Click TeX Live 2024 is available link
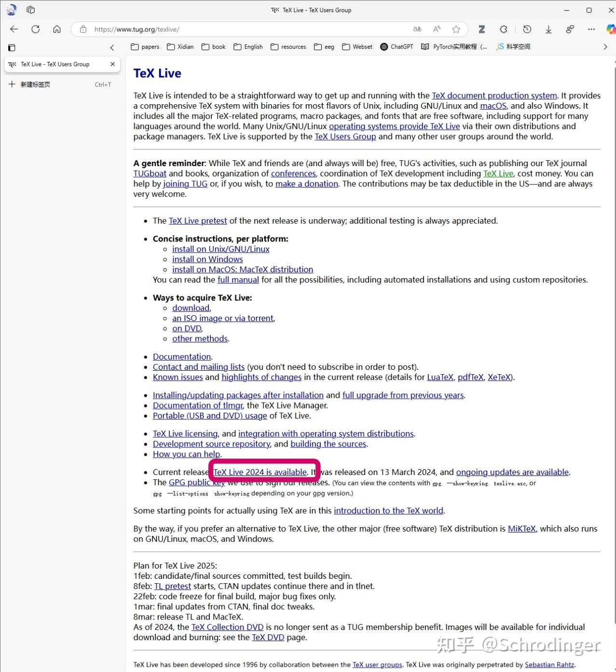This screenshot has height=672, width=616. [260, 472]
